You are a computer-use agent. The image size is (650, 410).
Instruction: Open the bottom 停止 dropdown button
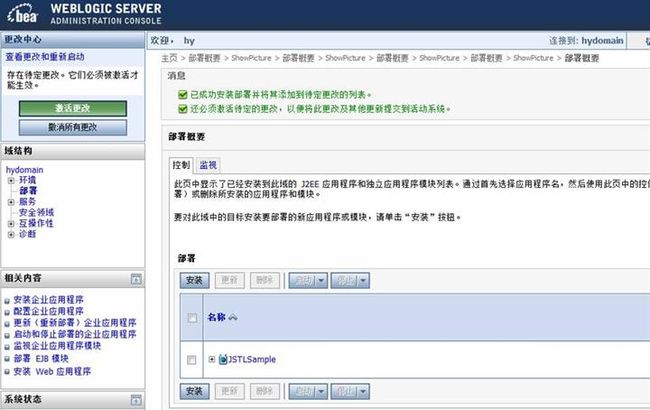coord(350,391)
